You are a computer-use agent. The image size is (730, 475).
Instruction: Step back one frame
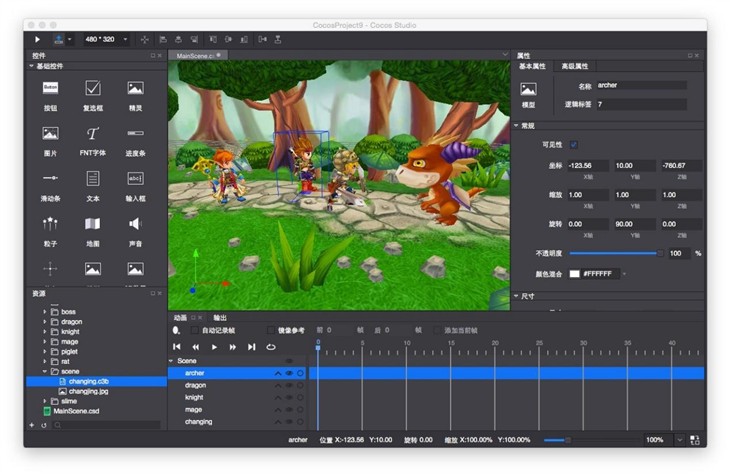coord(196,347)
